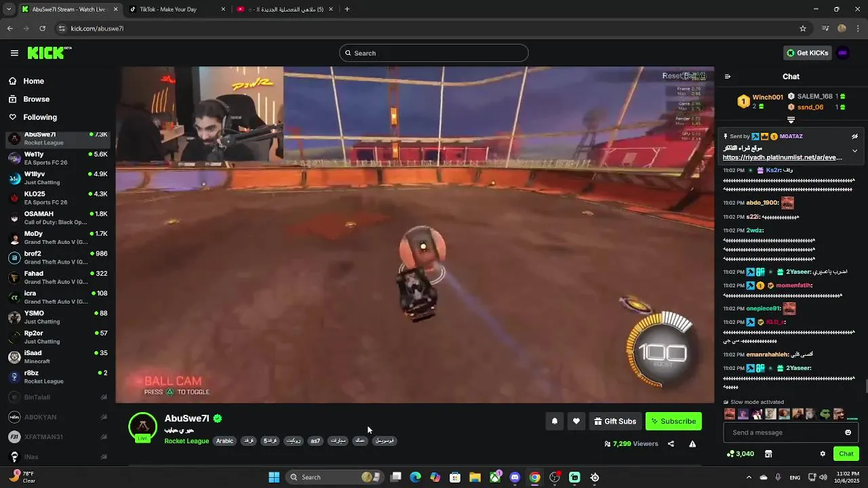This screenshot has width=868, height=488.
Task: Open We11y channel in sidebar
Action: pyautogui.click(x=58, y=158)
